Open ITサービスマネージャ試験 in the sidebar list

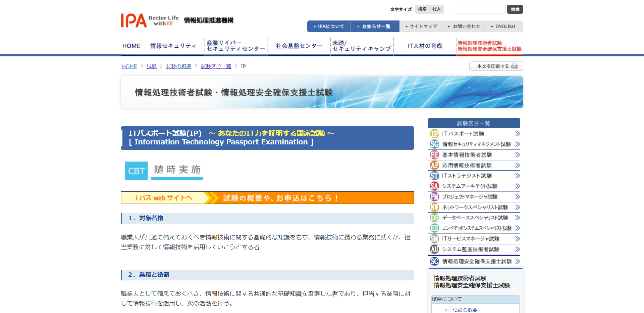click(474, 238)
